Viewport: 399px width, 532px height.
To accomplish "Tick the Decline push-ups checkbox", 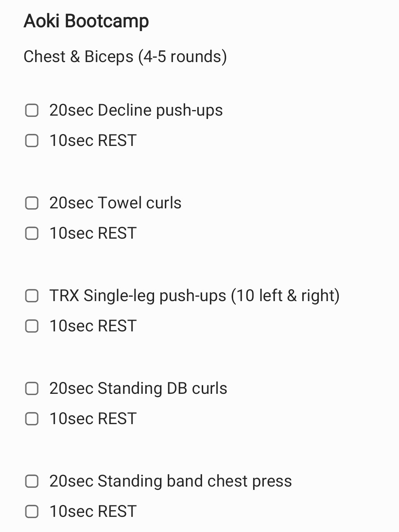I will click(x=32, y=110).
